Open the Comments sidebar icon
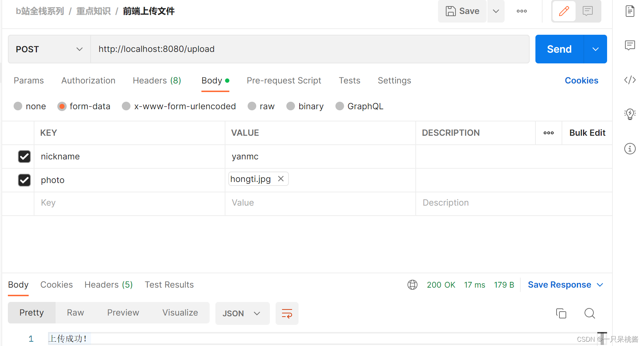This screenshot has height=346, width=644. click(630, 45)
